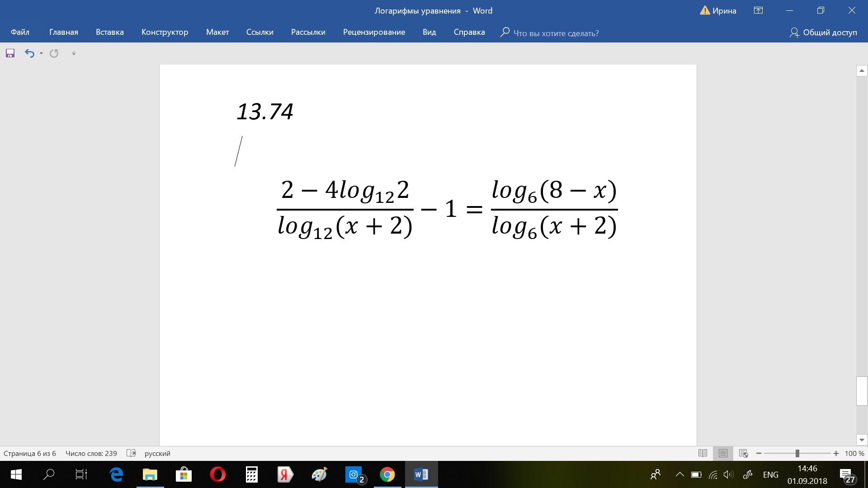Image resolution: width=868 pixels, height=488 pixels.
Task: Click the zoom out minus button
Action: tap(759, 453)
